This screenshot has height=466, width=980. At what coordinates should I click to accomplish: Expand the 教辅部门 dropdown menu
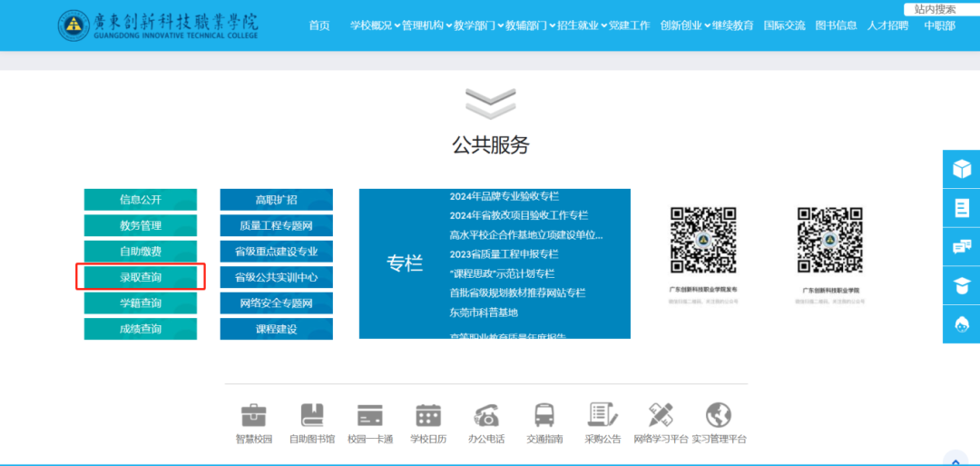click(531, 25)
